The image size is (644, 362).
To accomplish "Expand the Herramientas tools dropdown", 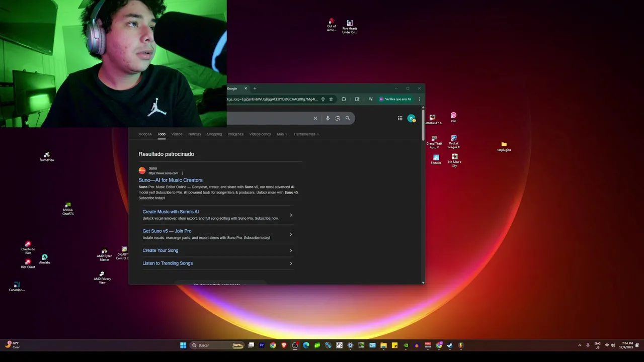I will (x=306, y=134).
